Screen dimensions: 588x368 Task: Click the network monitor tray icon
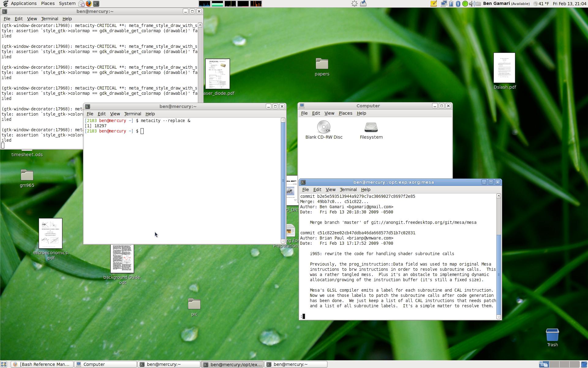click(444, 4)
